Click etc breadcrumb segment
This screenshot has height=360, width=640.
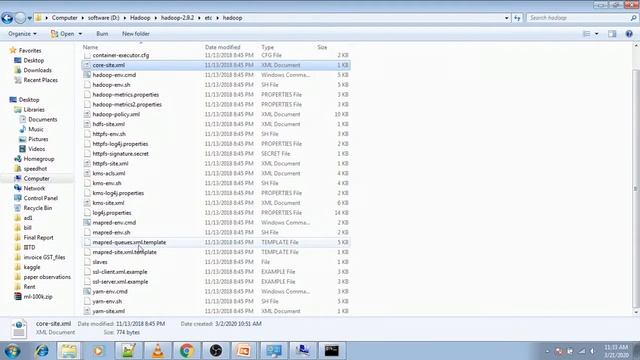point(208,18)
